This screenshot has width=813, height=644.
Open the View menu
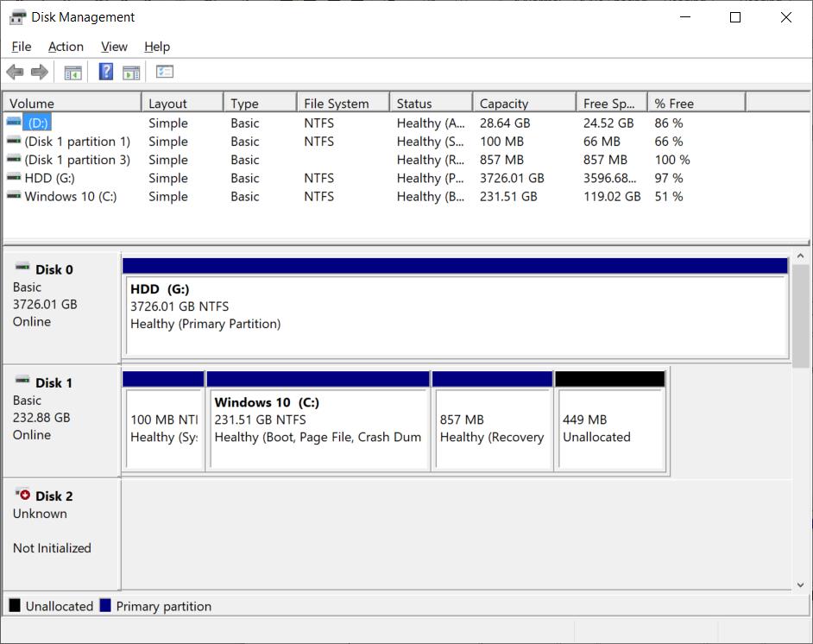click(113, 47)
